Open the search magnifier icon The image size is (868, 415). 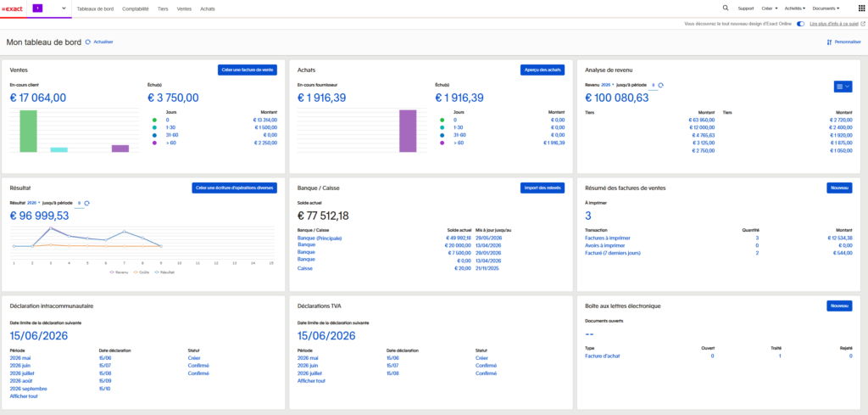(x=726, y=8)
